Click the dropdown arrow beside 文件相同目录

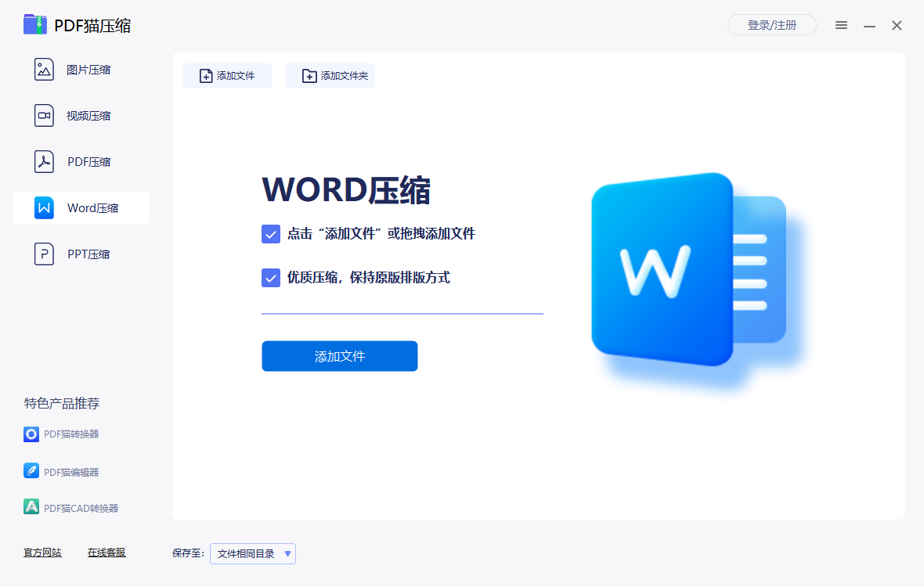tap(287, 553)
